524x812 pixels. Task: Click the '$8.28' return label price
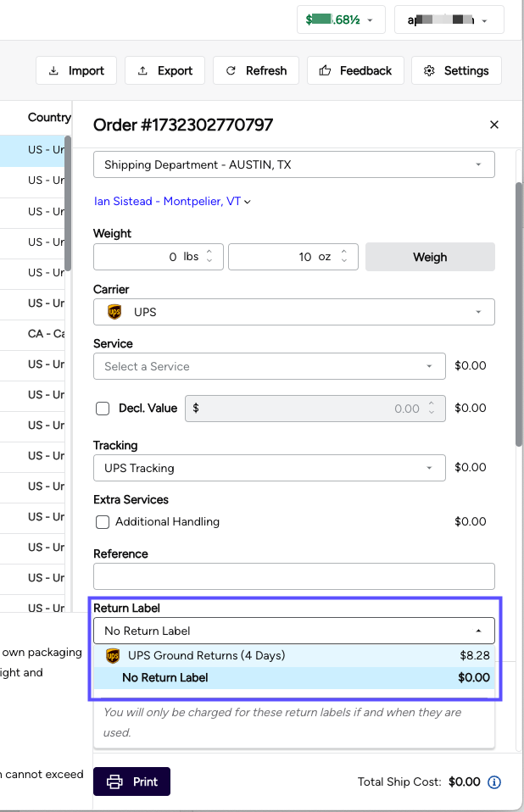475,655
